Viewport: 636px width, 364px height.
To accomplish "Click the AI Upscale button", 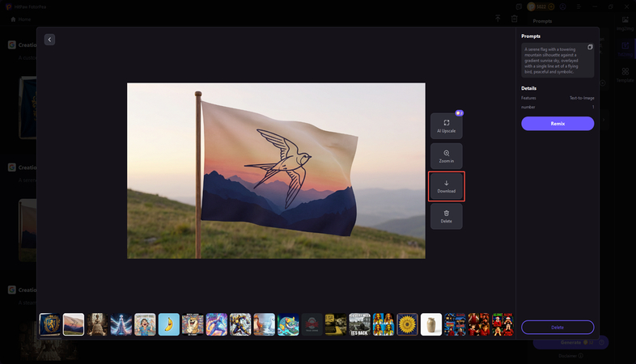I will (446, 125).
